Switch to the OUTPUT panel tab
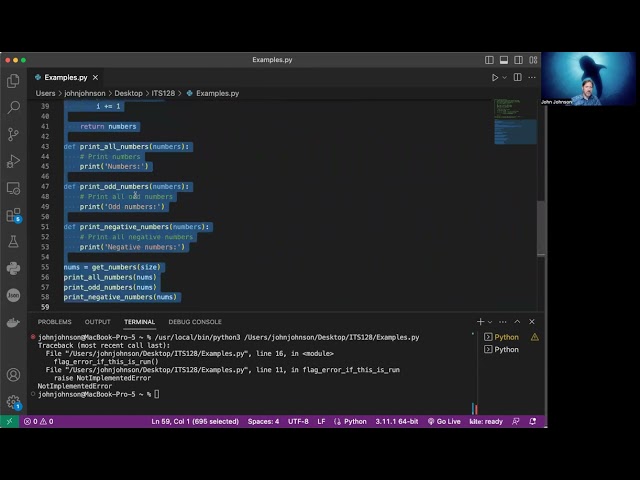The width and height of the screenshot is (640, 480). point(98,322)
